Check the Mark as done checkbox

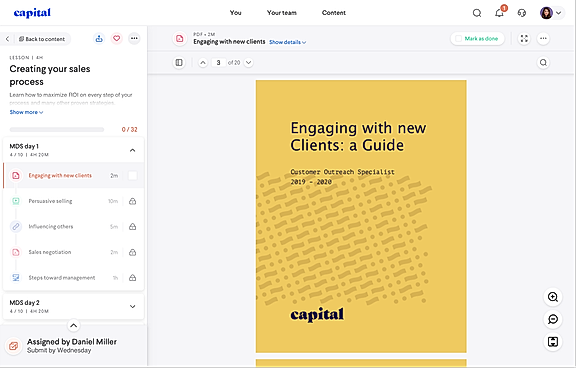click(458, 39)
